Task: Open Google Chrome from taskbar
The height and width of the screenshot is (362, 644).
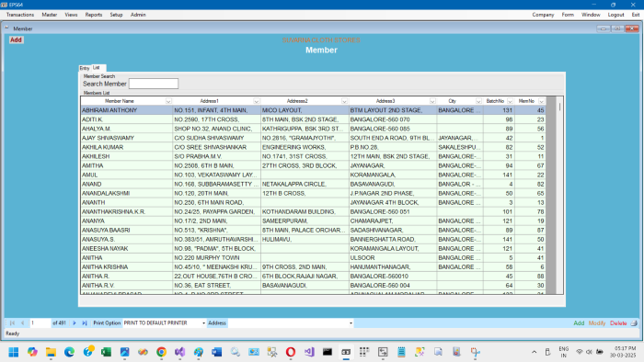Action: click(161, 352)
